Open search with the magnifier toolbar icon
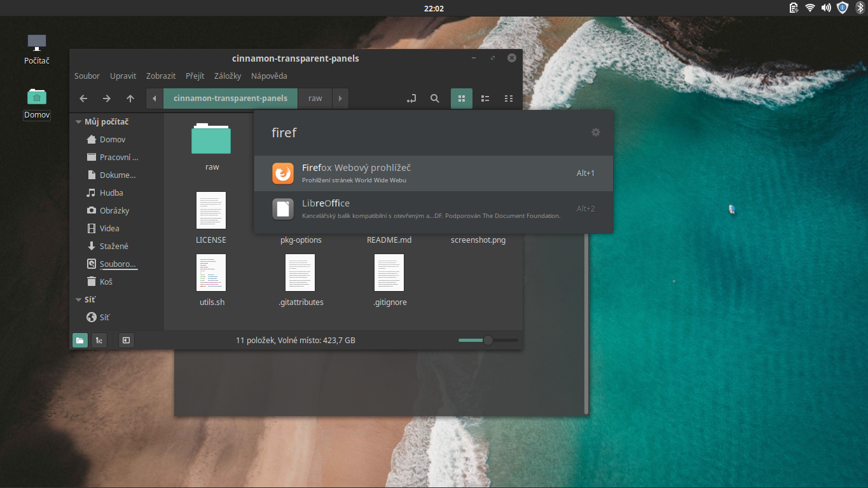Viewport: 868px width, 488px height. (x=435, y=98)
